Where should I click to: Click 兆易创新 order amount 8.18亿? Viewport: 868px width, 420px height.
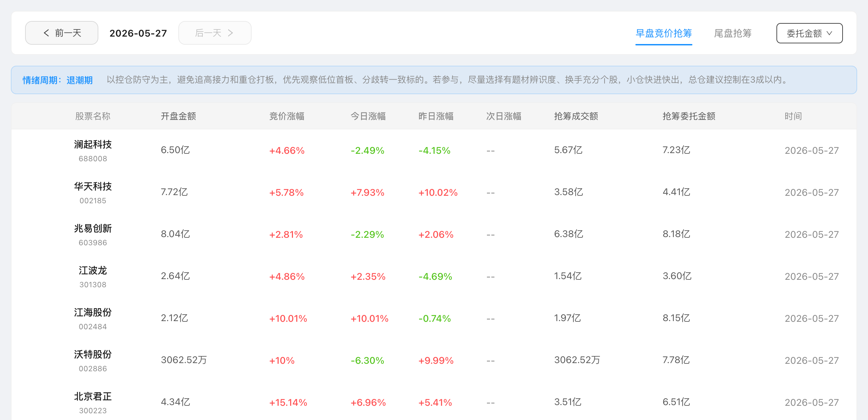676,234
